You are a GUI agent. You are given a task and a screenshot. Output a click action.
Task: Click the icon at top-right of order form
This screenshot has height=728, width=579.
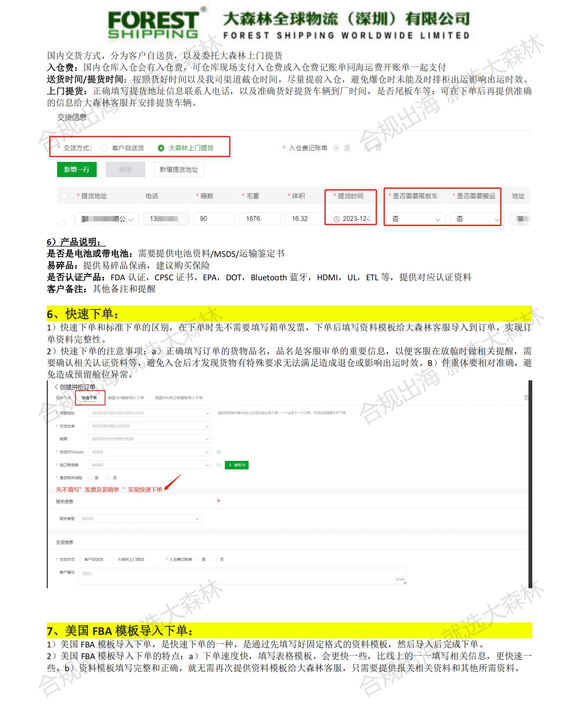pos(526,397)
